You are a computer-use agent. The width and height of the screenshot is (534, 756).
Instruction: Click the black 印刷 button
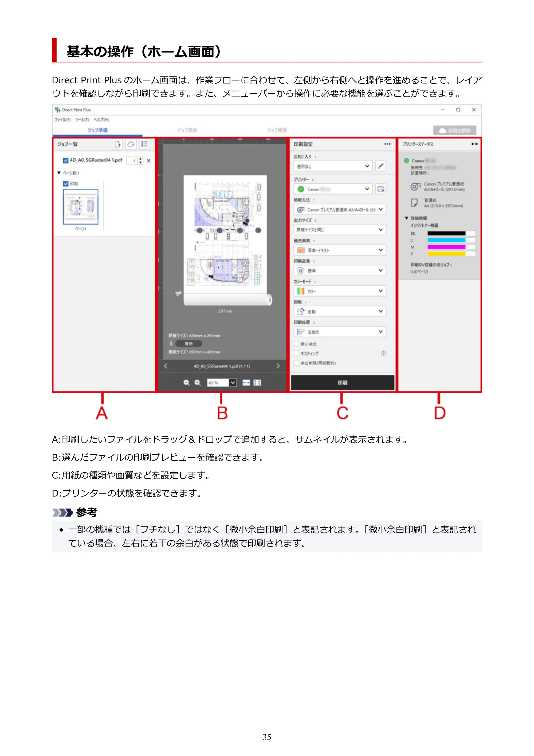click(343, 383)
